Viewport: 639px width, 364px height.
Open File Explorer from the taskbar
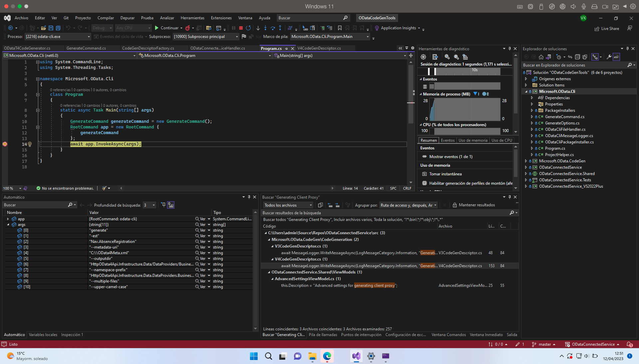click(x=312, y=356)
